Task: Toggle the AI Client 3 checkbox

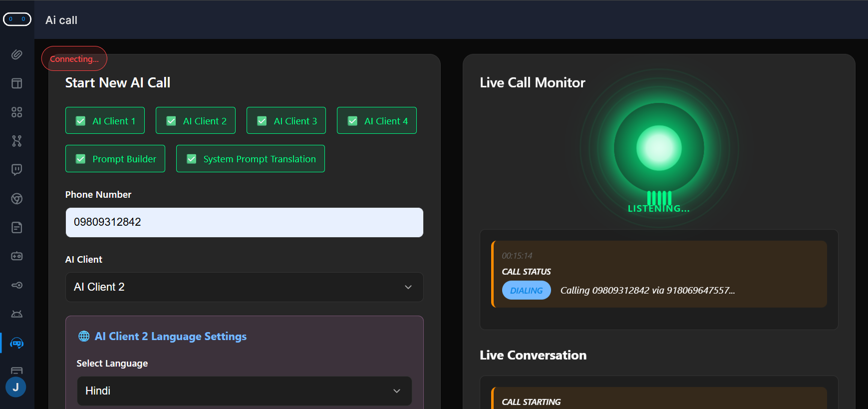Action: (262, 121)
